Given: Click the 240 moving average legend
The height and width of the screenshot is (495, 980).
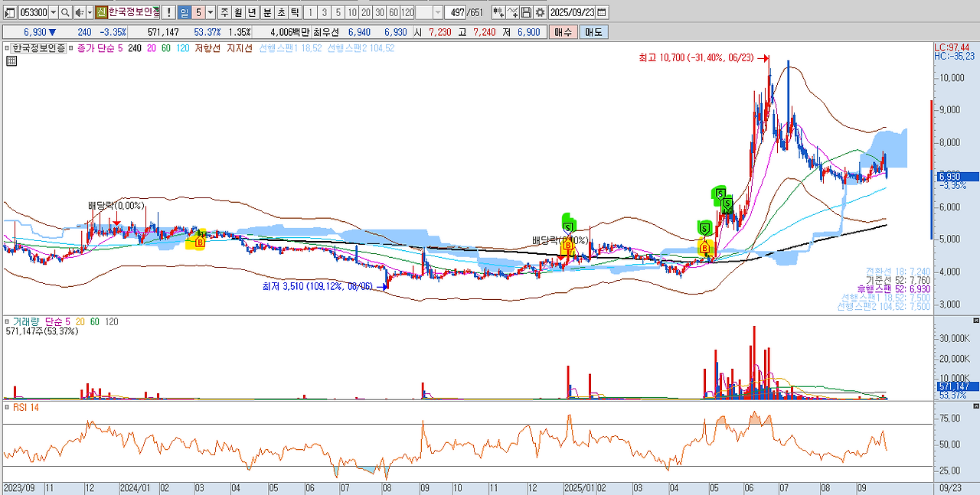Looking at the screenshot, I should click(135, 47).
